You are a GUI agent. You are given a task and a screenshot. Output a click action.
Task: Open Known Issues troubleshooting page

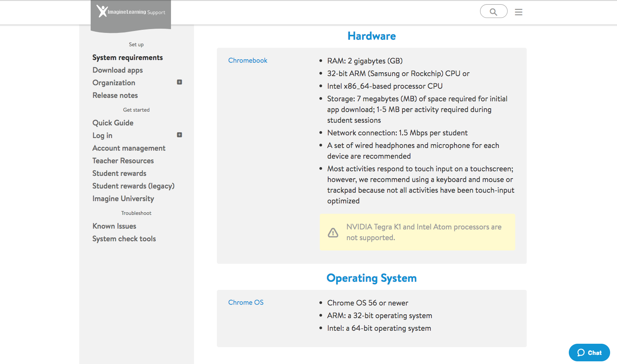[x=114, y=226]
